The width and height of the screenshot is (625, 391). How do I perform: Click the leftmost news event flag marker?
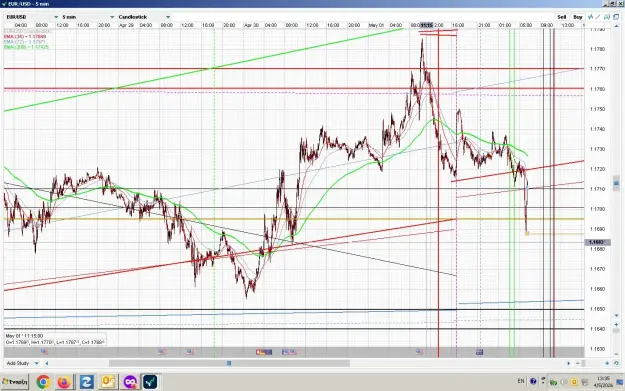[44, 352]
